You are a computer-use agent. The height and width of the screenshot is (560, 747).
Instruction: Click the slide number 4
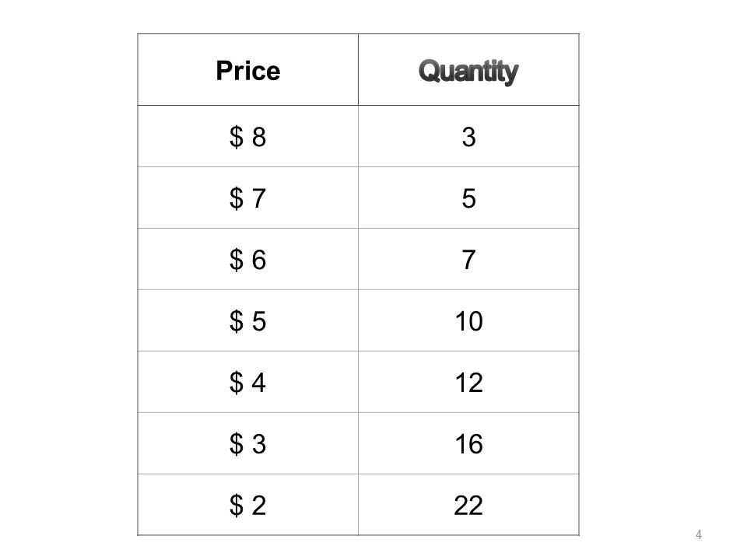[699, 535]
